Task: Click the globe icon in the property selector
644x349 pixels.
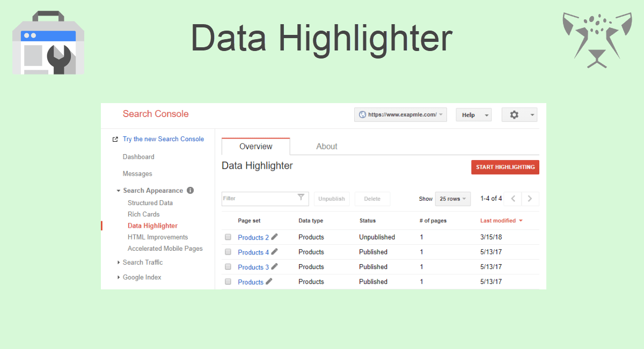Action: click(362, 115)
